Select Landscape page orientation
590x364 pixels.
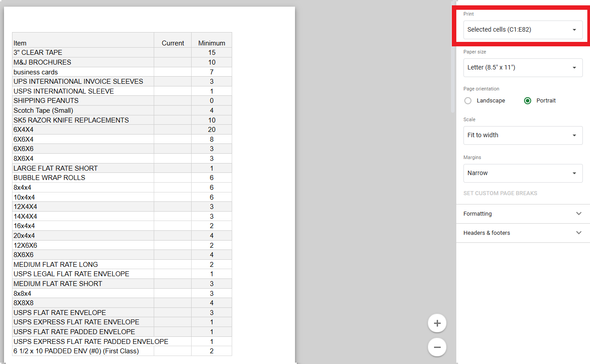pos(468,101)
